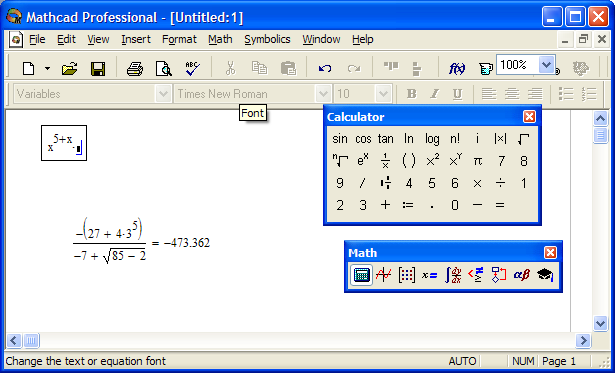Click cos button in Calculator
This screenshot has width=615, height=373.
coord(363,139)
